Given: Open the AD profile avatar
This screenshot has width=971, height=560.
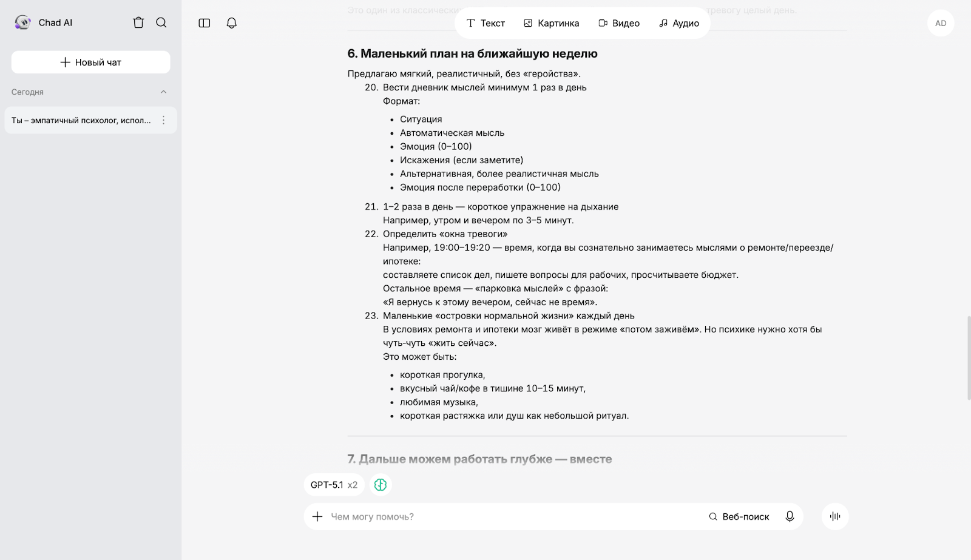Looking at the screenshot, I should pyautogui.click(x=941, y=23).
